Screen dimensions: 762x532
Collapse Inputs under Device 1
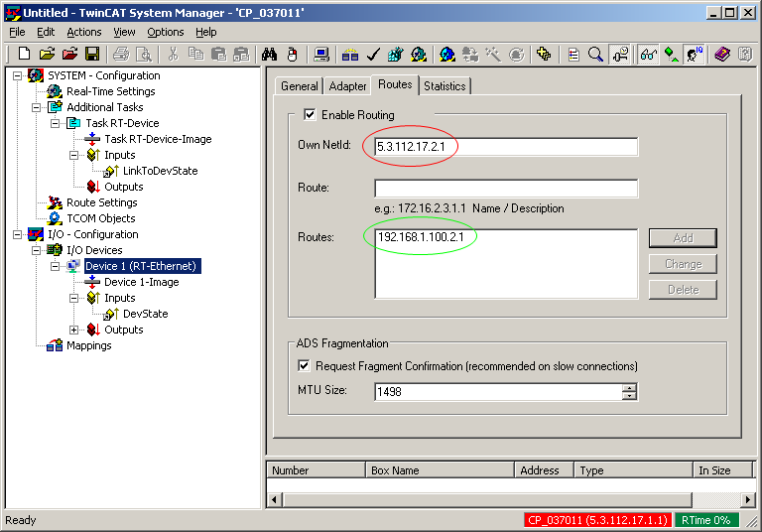[x=73, y=298]
